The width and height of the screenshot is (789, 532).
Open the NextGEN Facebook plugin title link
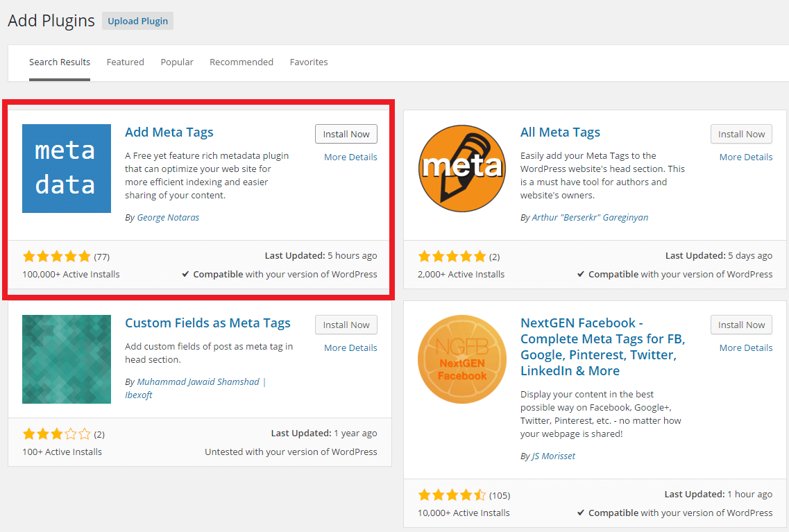pyautogui.click(x=603, y=347)
